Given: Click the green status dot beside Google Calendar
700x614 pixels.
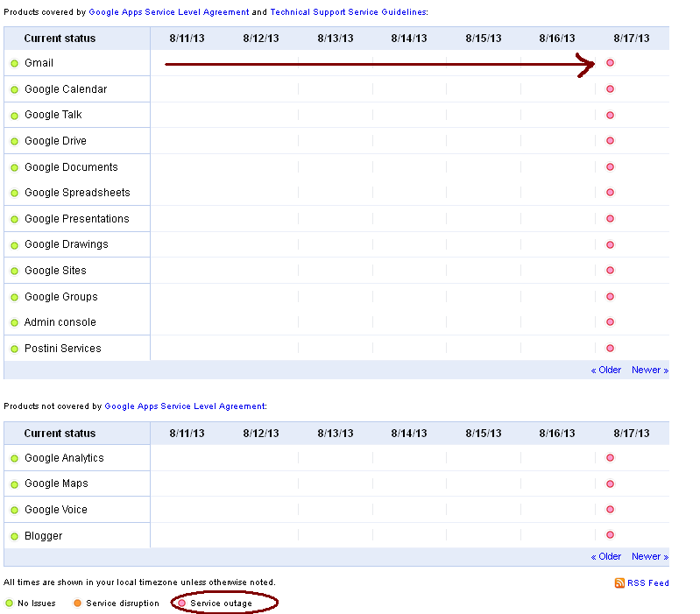Looking at the screenshot, I should 14,89.
